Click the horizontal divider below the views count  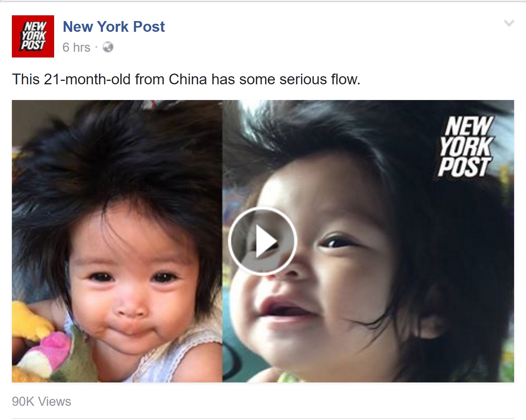click(263, 418)
